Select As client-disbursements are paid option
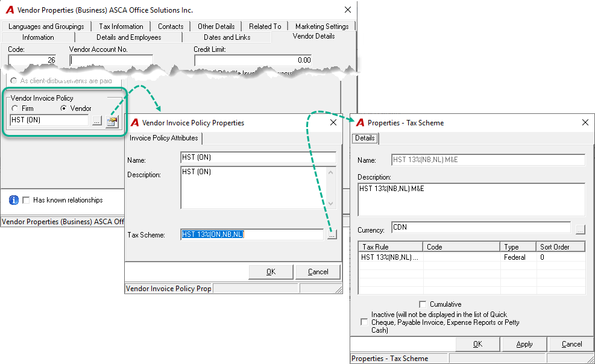This screenshot has height=364, width=595. tap(14, 81)
